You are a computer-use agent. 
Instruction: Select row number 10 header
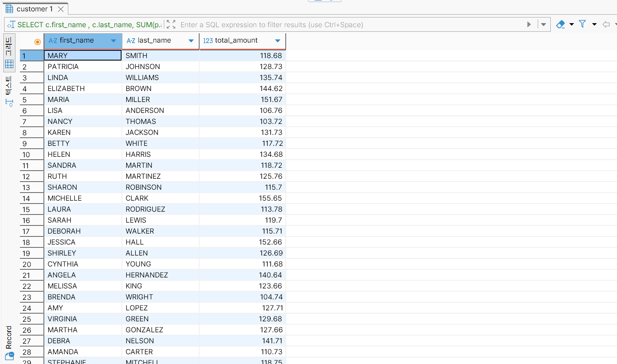tap(31, 155)
